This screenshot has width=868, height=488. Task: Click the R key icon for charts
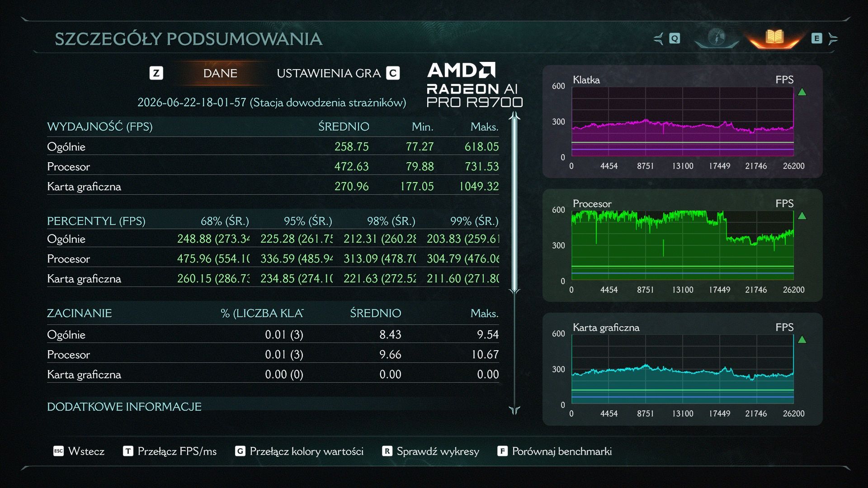[x=387, y=451]
